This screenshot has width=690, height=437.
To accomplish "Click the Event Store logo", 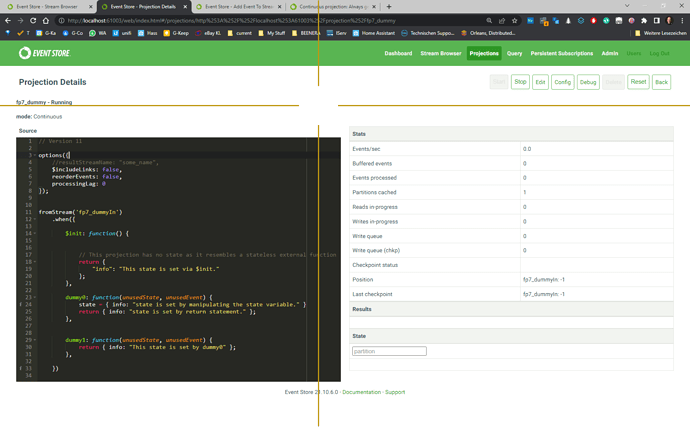I will click(x=44, y=53).
